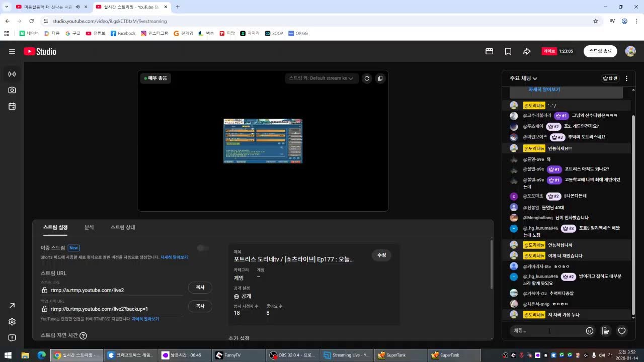Open the channel avatar account menu
644x362 pixels.
click(x=630, y=51)
